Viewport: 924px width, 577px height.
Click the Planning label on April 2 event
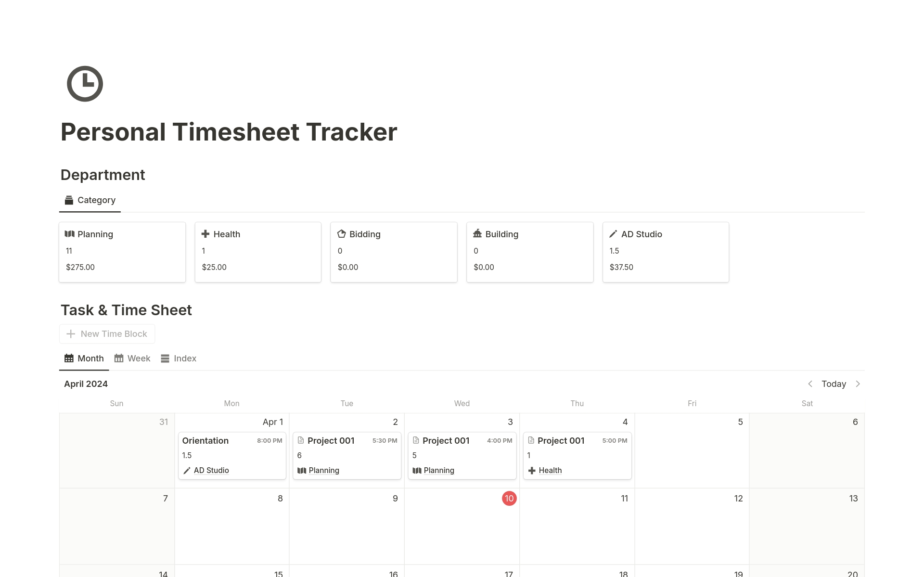coord(324,470)
